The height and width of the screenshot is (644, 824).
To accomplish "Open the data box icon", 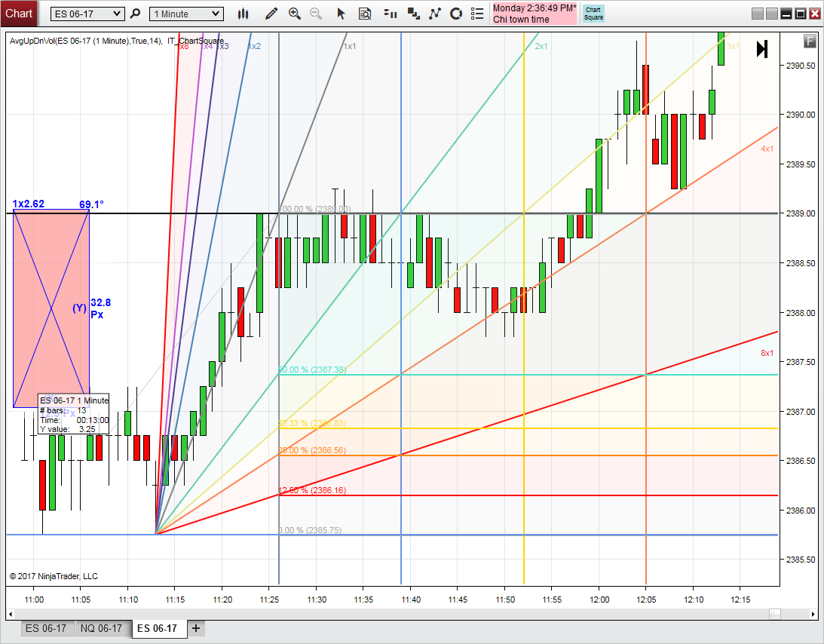I will (x=365, y=14).
